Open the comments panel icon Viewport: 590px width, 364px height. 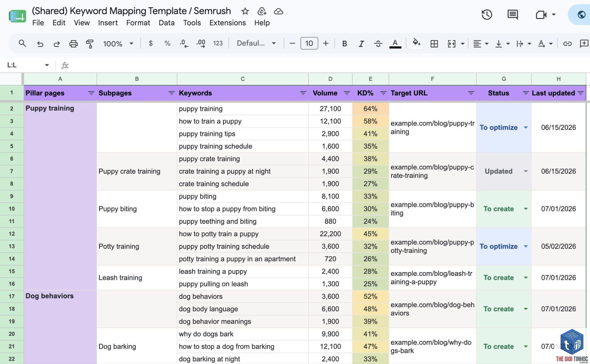point(513,15)
